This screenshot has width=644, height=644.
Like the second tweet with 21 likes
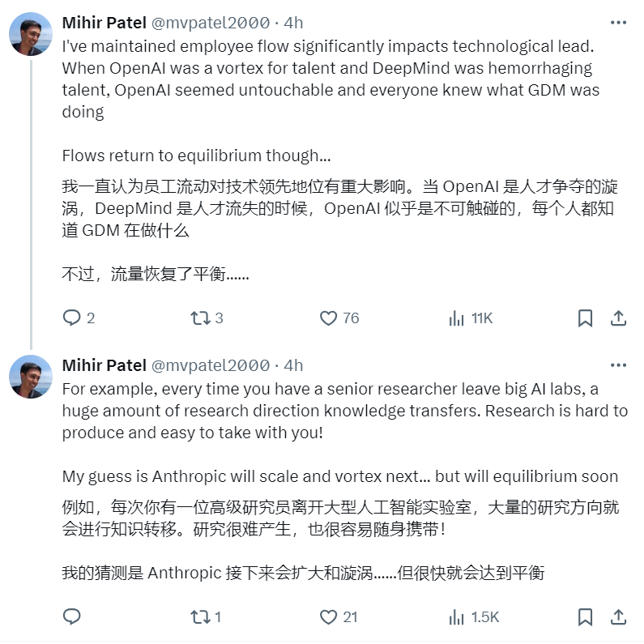point(328,617)
